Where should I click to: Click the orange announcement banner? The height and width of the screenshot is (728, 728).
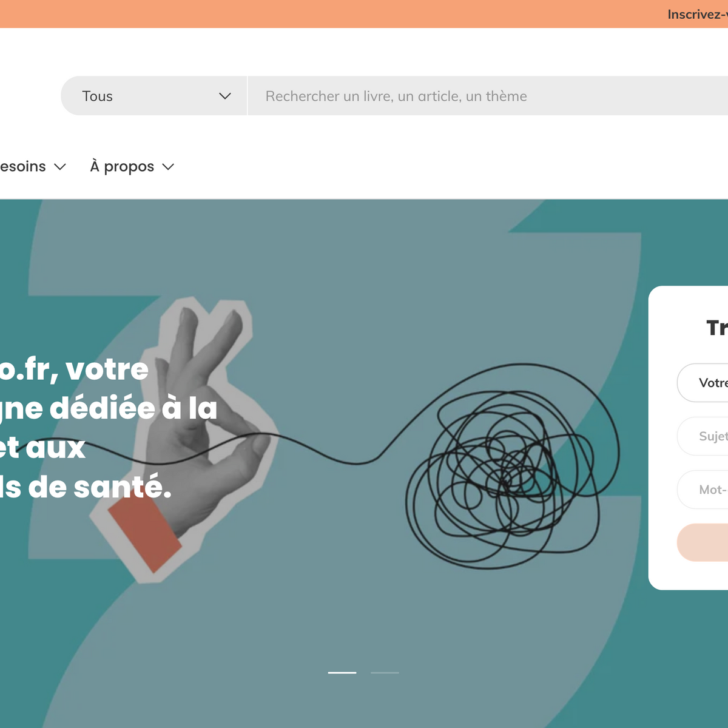tap(364, 14)
